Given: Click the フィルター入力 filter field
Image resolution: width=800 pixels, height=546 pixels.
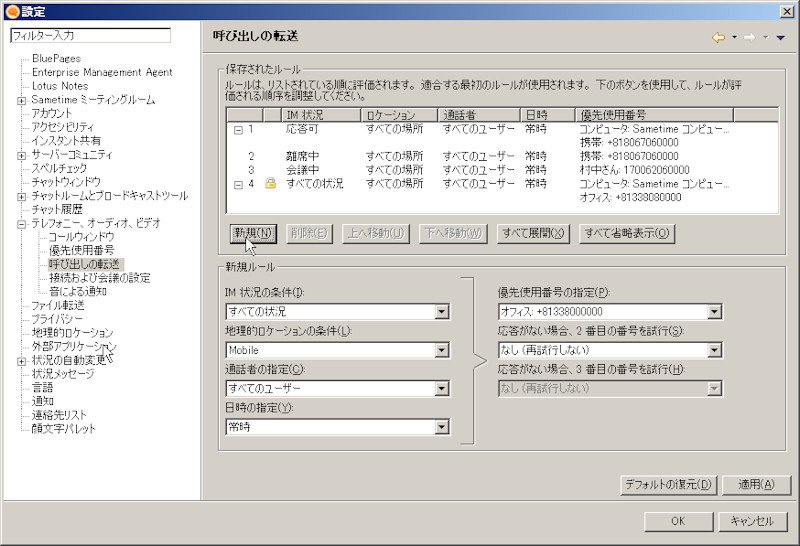Looking at the screenshot, I should [x=90, y=36].
